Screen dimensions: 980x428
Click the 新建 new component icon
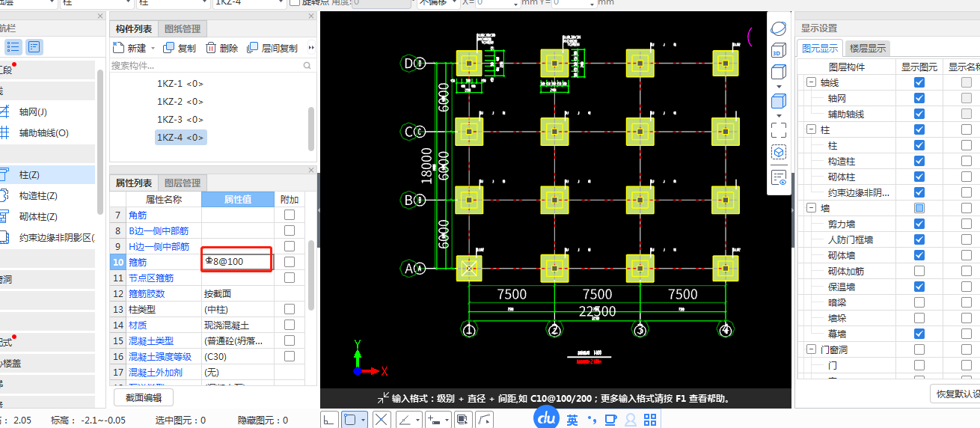117,48
